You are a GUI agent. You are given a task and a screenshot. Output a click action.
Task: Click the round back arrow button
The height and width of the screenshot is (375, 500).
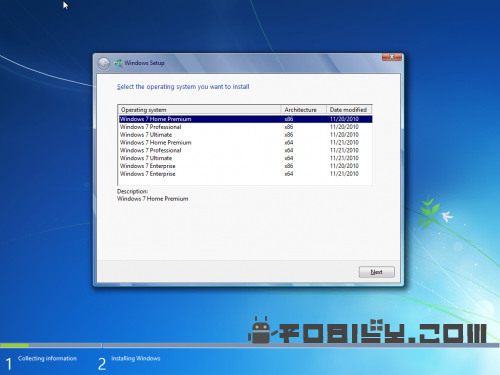pyautogui.click(x=104, y=63)
